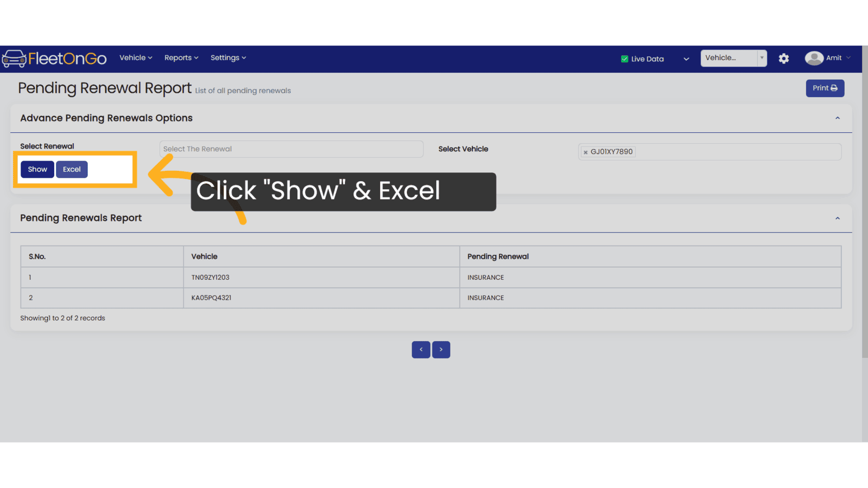Click the FleetOnGo logo
Viewport: 868px width, 488px height.
(54, 58)
